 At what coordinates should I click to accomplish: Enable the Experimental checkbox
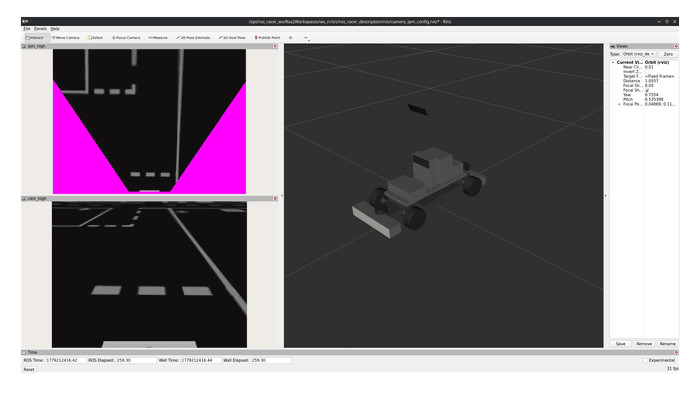pos(646,360)
